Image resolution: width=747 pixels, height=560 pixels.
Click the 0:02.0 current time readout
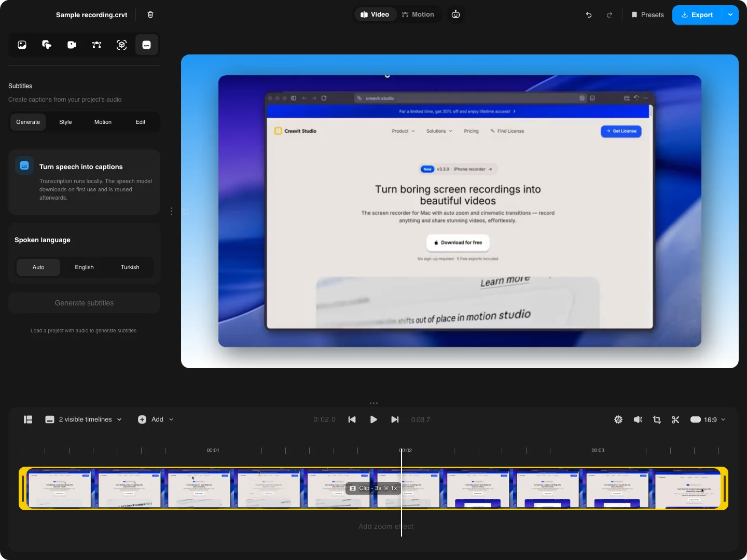(325, 419)
